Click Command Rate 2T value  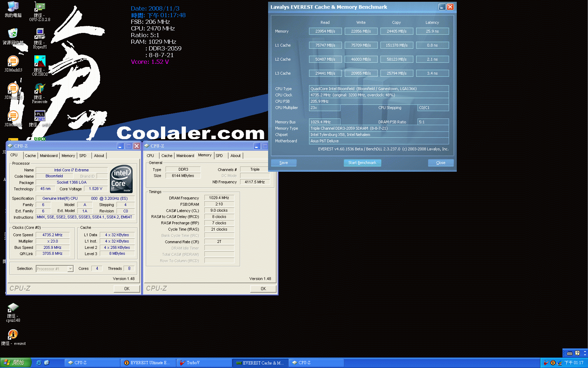(x=219, y=241)
